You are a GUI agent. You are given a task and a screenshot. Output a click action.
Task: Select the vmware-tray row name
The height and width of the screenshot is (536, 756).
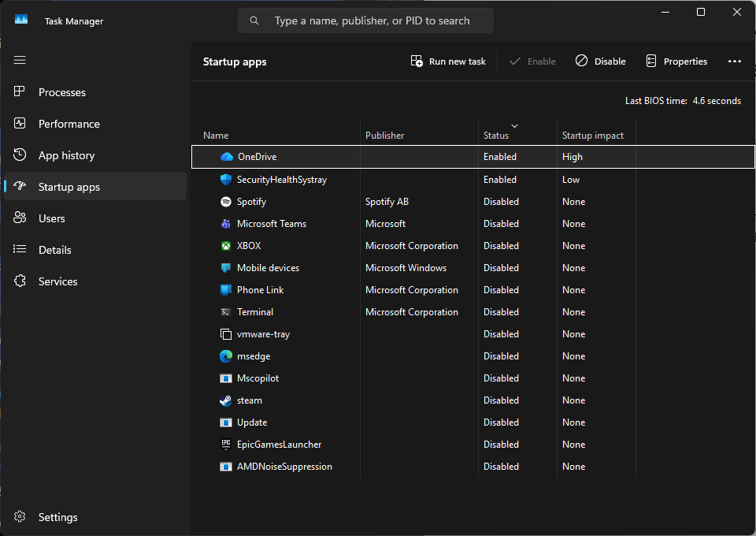[263, 334]
